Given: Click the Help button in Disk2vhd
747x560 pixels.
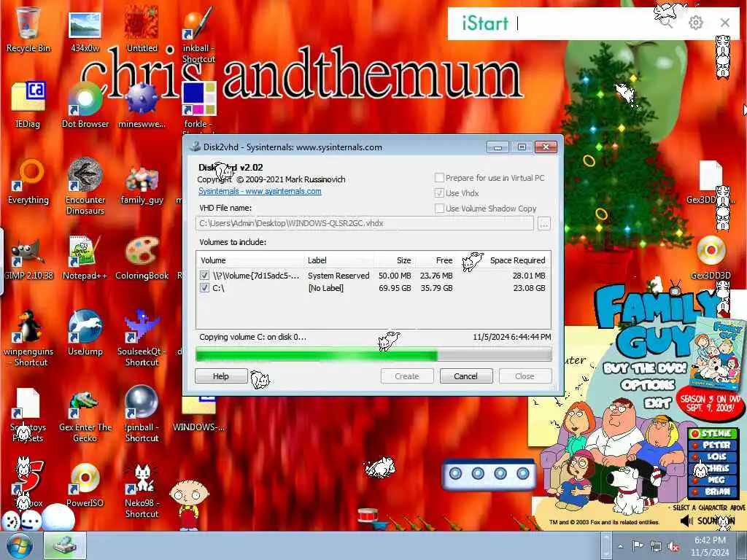Looking at the screenshot, I should pyautogui.click(x=221, y=376).
